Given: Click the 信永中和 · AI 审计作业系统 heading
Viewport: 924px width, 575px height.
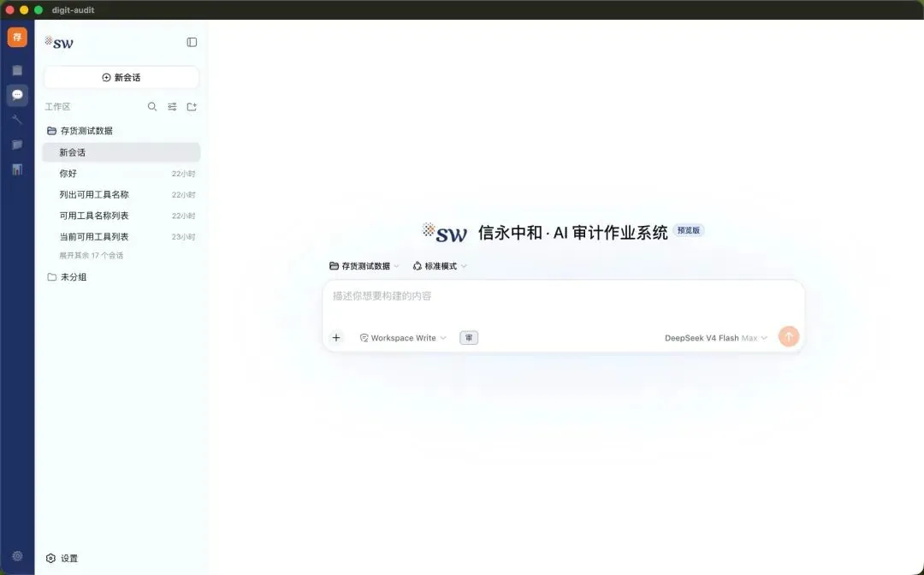Looking at the screenshot, I should 572,233.
